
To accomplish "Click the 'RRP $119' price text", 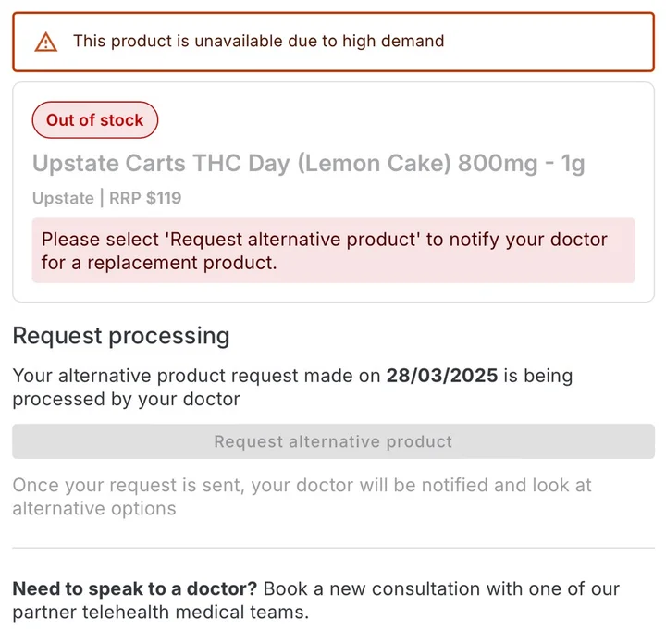I will click(145, 198).
